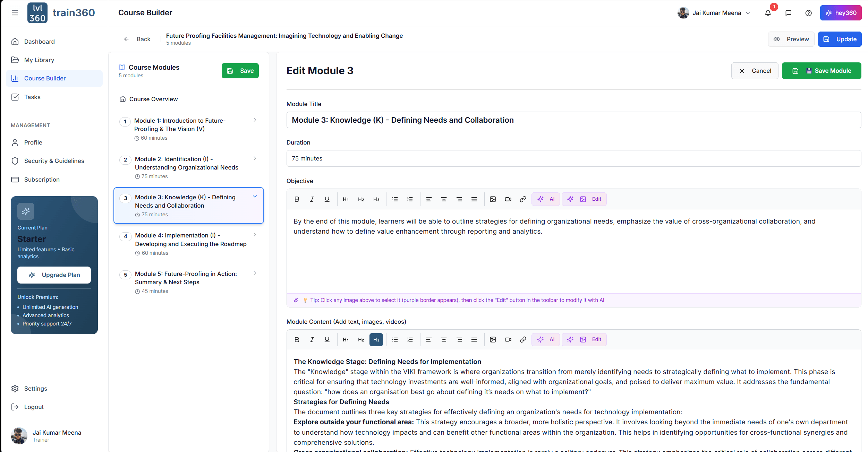Screen dimensions: 868x452
Task: Open the Jai Kumar Meena account dropdown
Action: coord(714,13)
